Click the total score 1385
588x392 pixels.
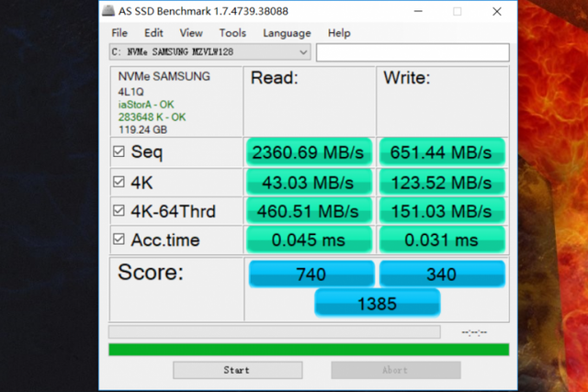click(378, 303)
